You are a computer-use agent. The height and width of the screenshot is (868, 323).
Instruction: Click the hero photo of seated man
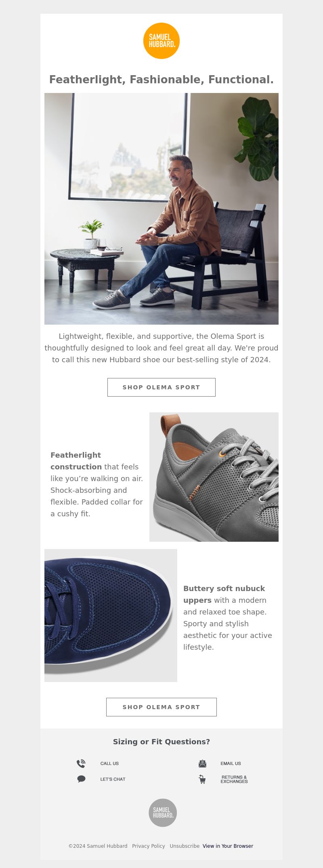pyautogui.click(x=161, y=209)
